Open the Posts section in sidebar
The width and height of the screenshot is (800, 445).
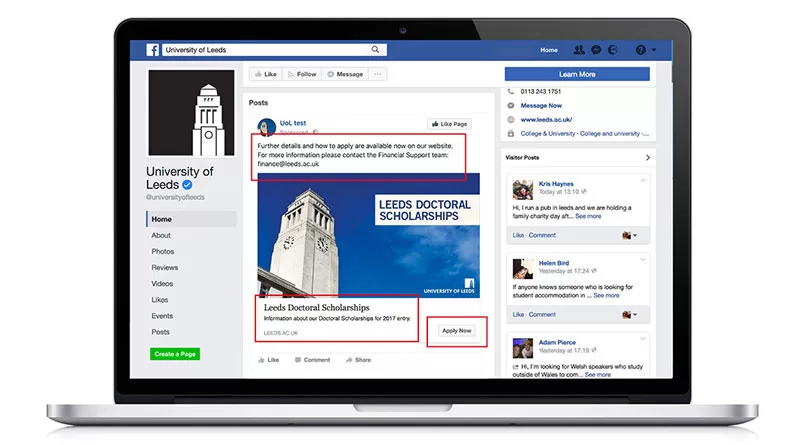160,332
